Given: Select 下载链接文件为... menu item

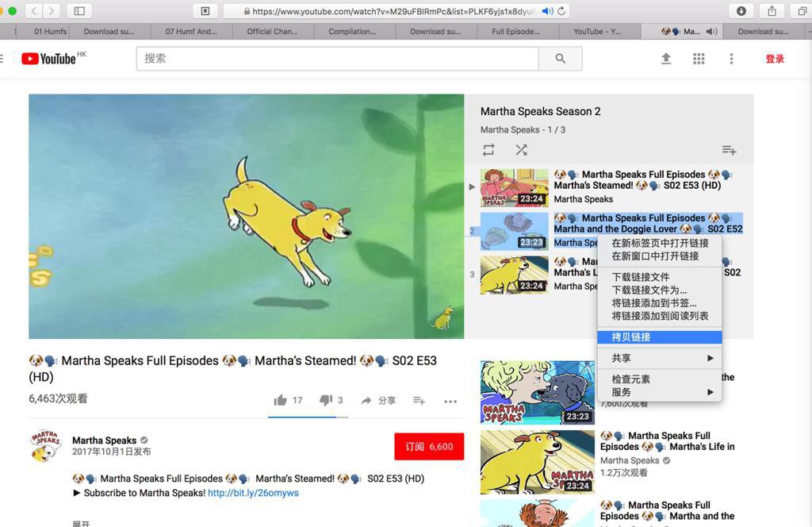Looking at the screenshot, I should click(x=659, y=290).
